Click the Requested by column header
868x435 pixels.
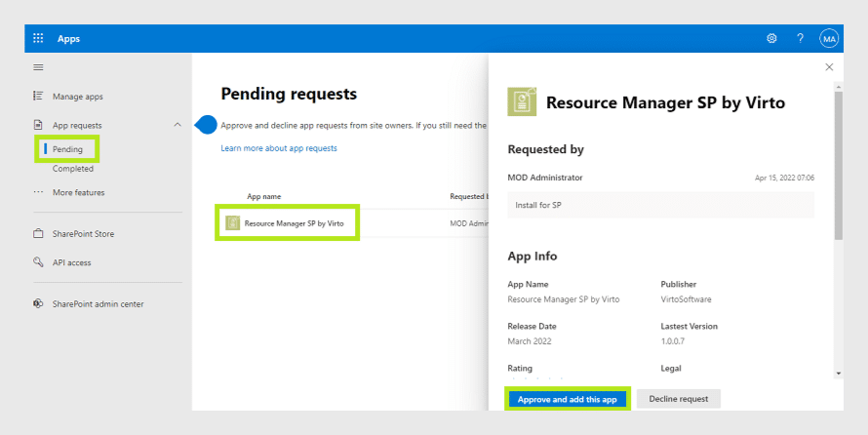[x=469, y=196]
